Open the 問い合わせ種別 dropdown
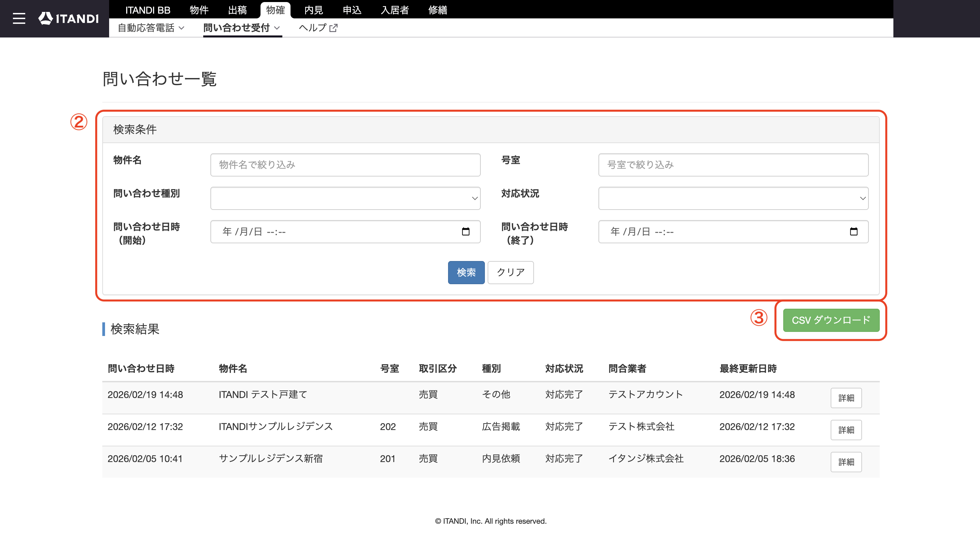The height and width of the screenshot is (552, 980). 345,198
